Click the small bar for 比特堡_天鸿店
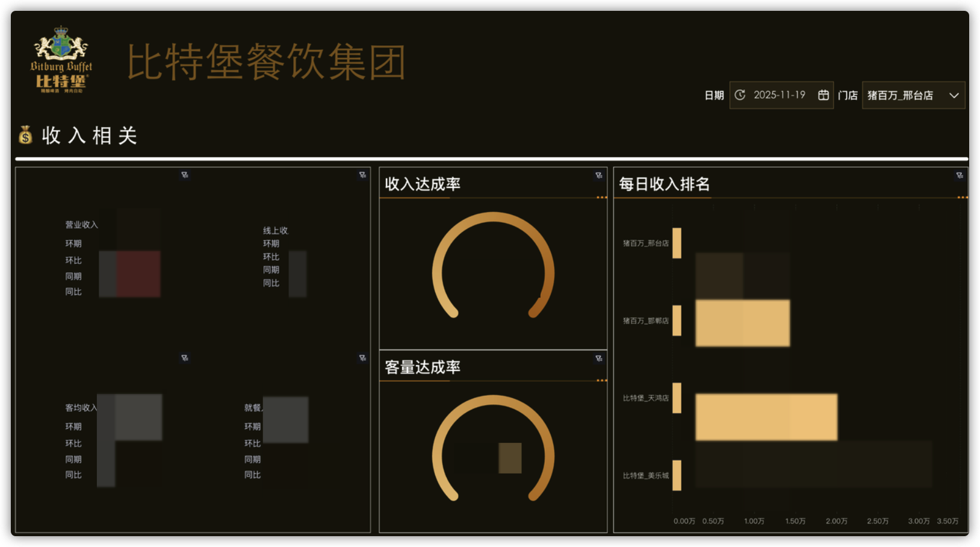The height and width of the screenshot is (547, 980). click(677, 398)
